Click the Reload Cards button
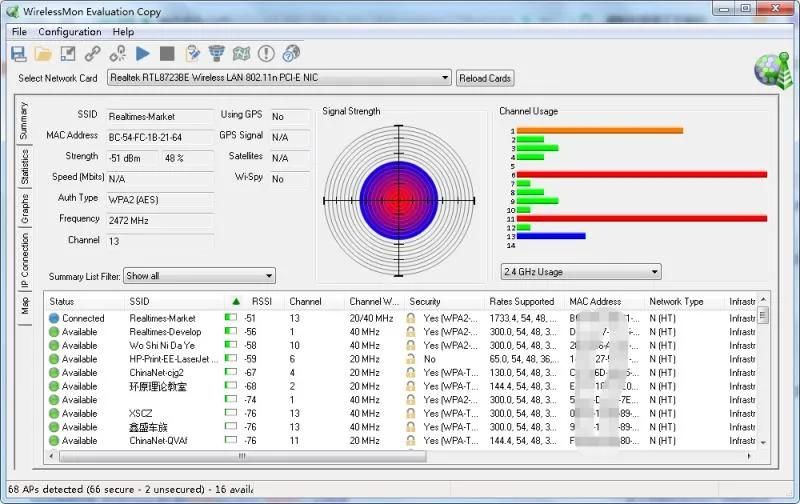 485,78
